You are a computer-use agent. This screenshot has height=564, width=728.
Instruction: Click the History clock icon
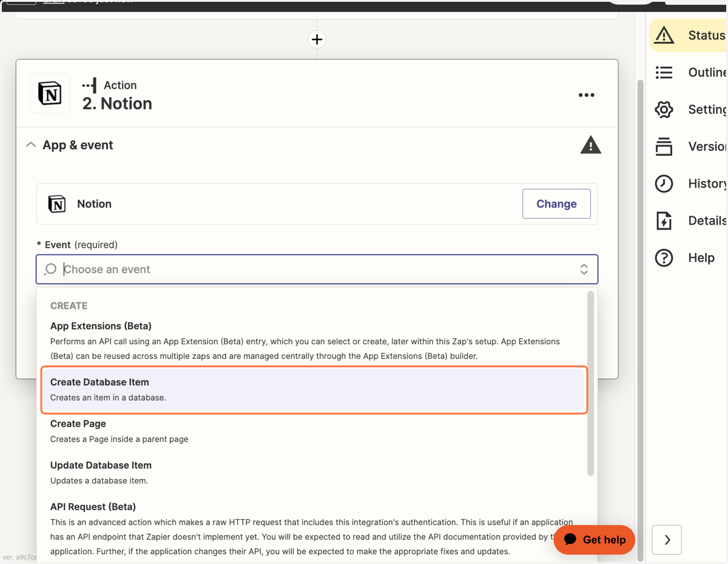(664, 183)
